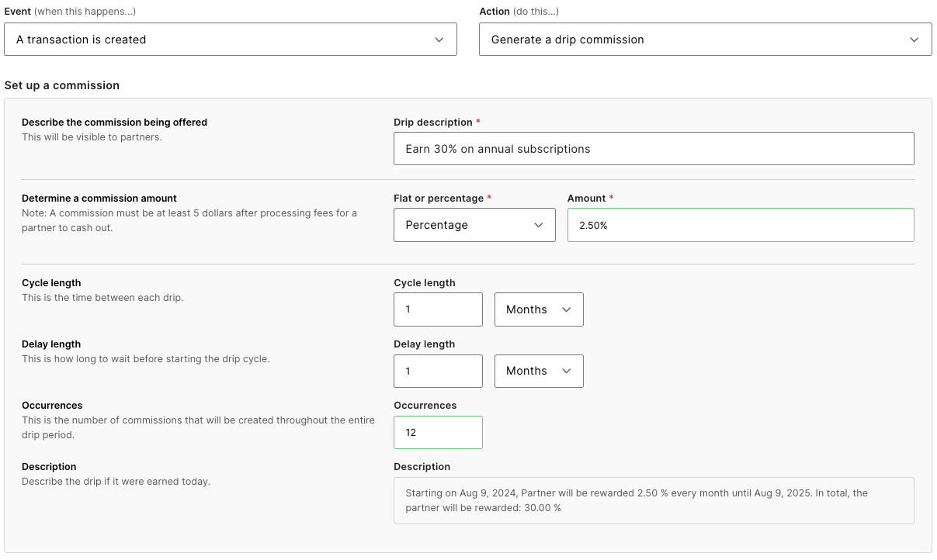Screen dimensions: 937x560
Task: Click "This will be visible to partners." text
Action: (x=92, y=137)
